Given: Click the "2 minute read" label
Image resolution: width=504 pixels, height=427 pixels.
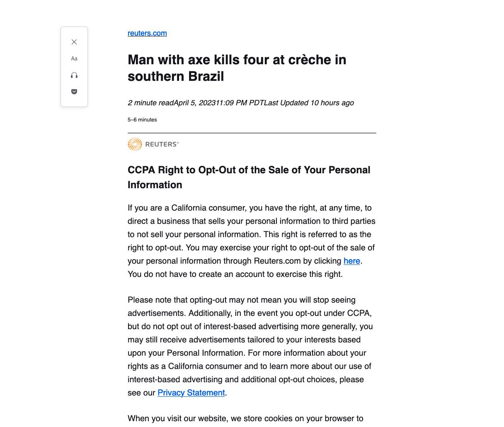Looking at the screenshot, I should click(x=150, y=103).
